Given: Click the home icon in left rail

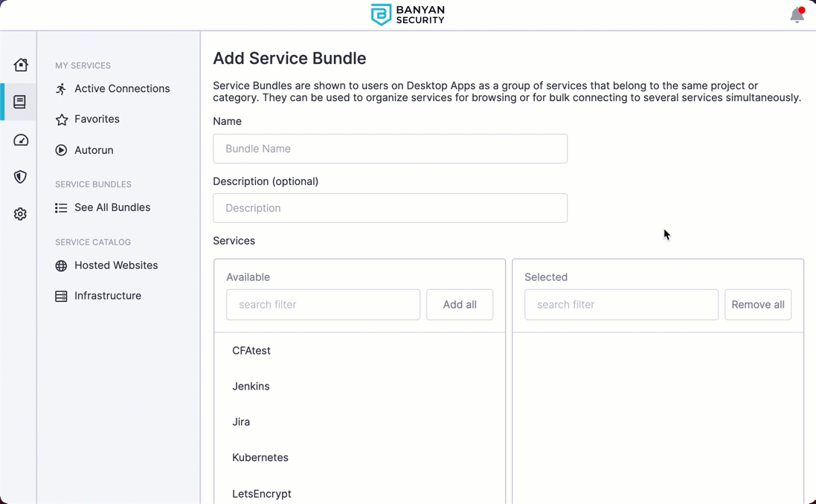Looking at the screenshot, I should click(20, 65).
